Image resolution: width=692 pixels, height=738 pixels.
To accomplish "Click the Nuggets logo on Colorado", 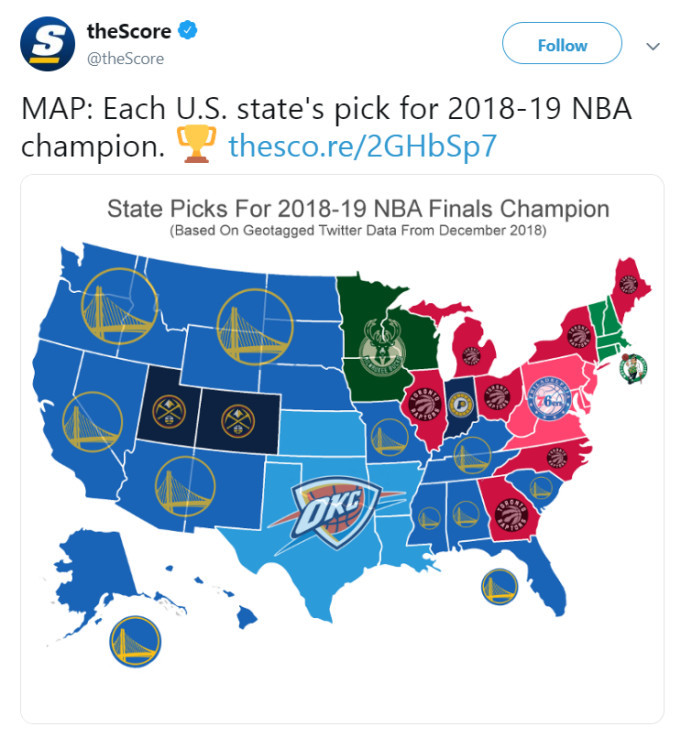I will click(238, 421).
